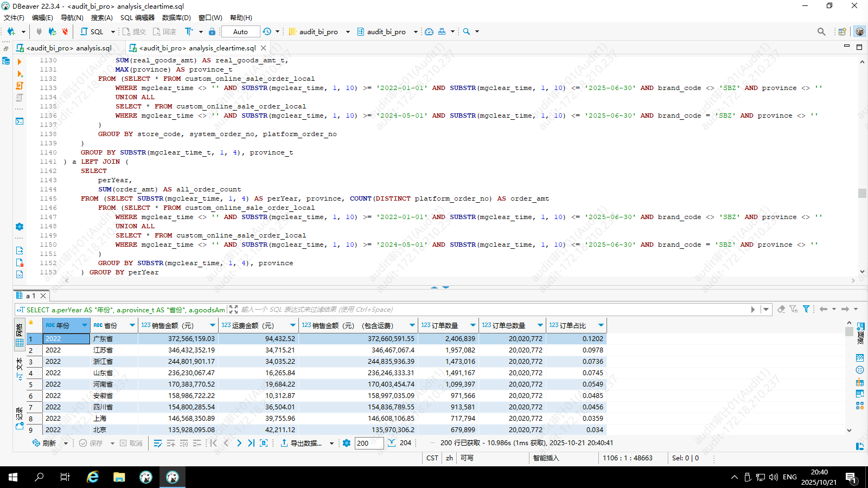Open the 订单占比 column header dropdown arrow
The image size is (868, 488).
coord(601,325)
